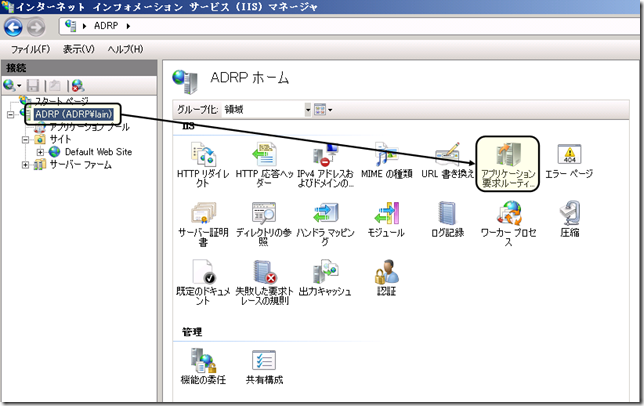Image resolution: width=644 pixels, height=406 pixels.
Task: Open the 機能の委任 management feature
Action: (x=203, y=367)
